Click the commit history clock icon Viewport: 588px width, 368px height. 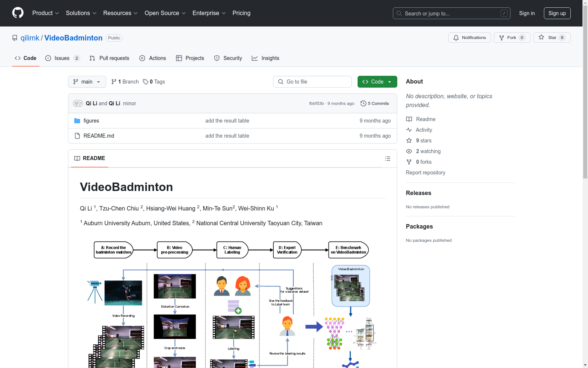click(x=363, y=103)
